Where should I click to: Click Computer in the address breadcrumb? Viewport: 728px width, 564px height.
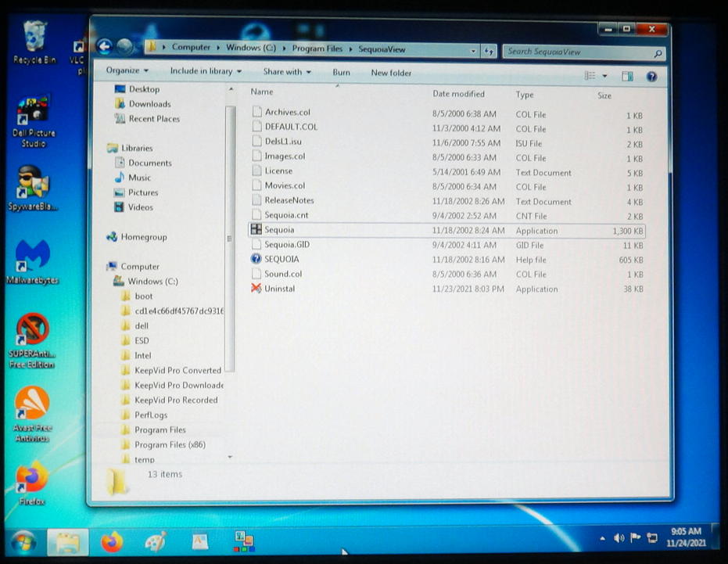tap(191, 47)
